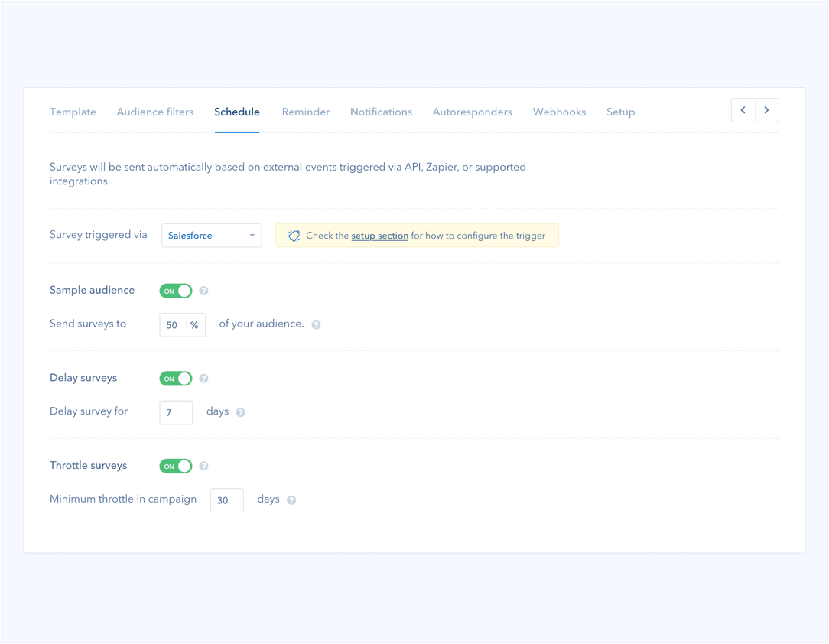
Task: Go to the Reminder tab
Action: click(x=306, y=112)
